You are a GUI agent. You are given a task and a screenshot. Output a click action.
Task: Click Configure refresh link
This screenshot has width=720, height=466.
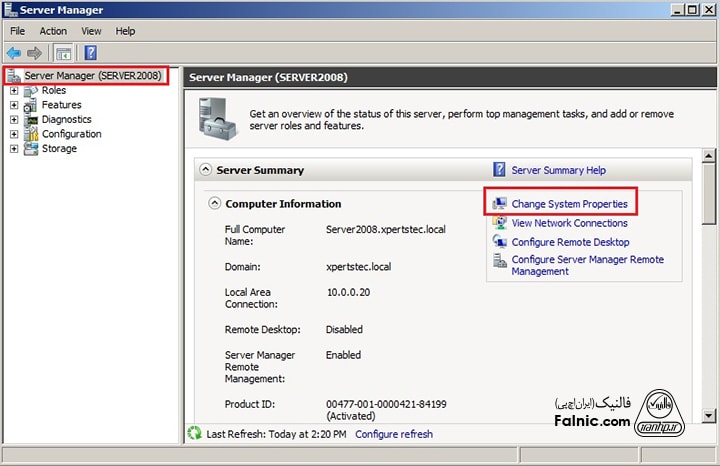tap(394, 434)
